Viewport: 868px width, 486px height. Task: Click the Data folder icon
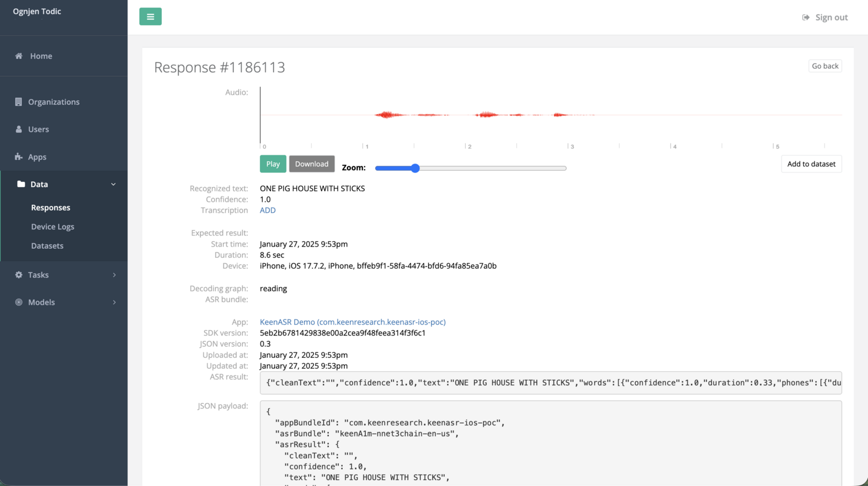click(21, 184)
